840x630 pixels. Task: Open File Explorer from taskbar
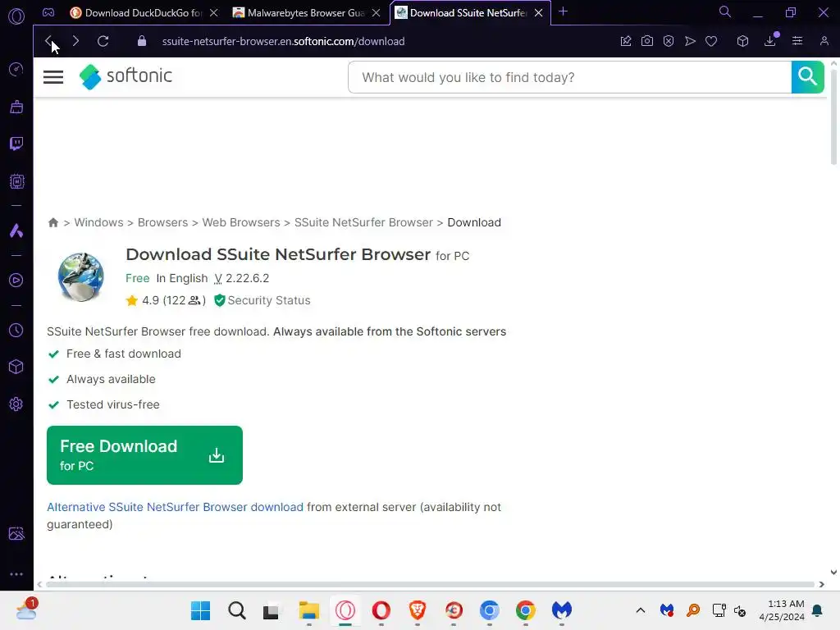coord(309,610)
